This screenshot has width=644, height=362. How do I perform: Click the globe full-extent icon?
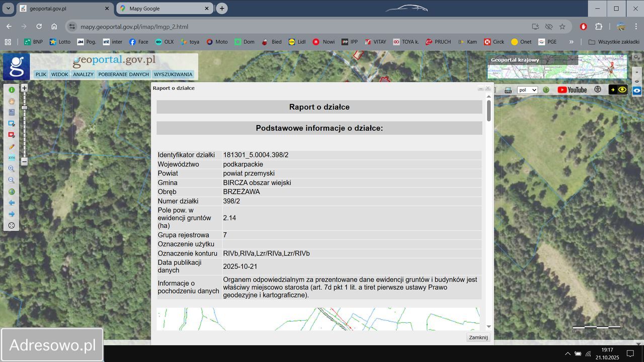[x=12, y=192]
